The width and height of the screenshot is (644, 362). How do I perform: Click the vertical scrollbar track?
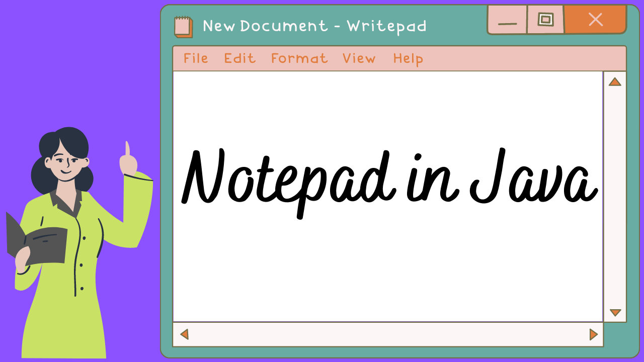(x=614, y=196)
